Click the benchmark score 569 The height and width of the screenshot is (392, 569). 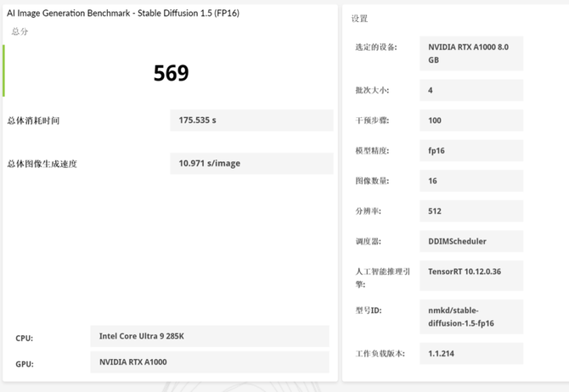(171, 73)
